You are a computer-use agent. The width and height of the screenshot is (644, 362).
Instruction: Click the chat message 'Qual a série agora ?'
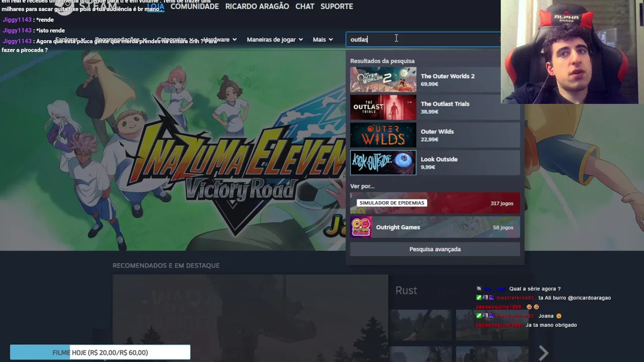tap(535, 289)
